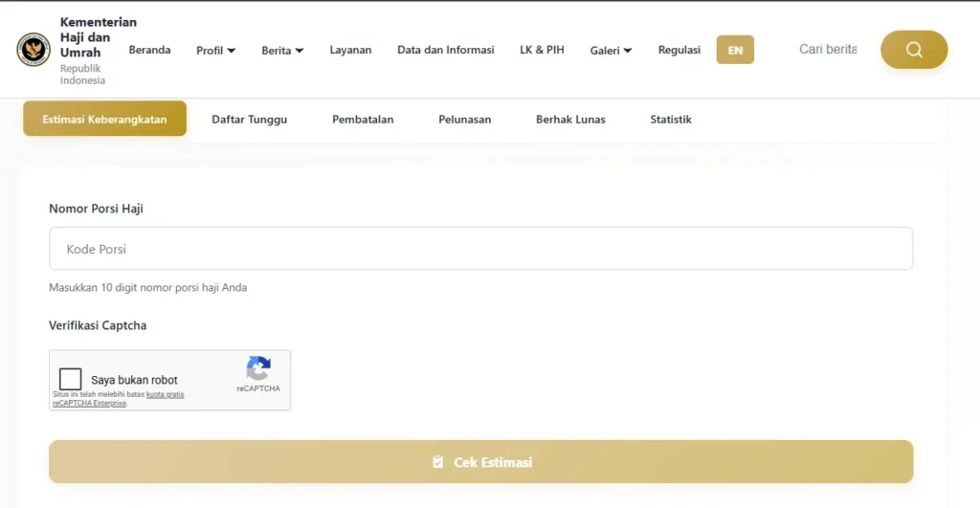Select the Estimasi Keberangkatan tab

click(105, 119)
